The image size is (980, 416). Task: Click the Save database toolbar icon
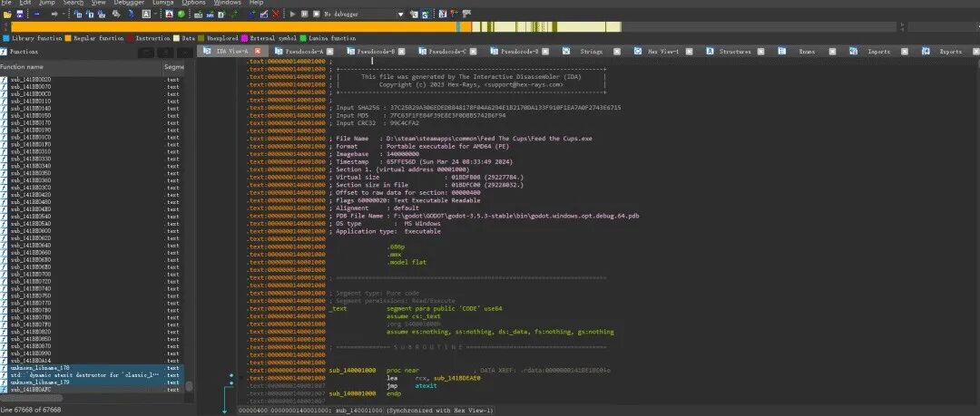20,14
